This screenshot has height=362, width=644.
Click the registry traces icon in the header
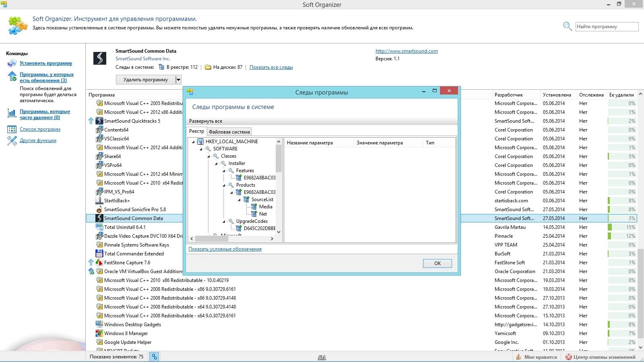(162, 67)
